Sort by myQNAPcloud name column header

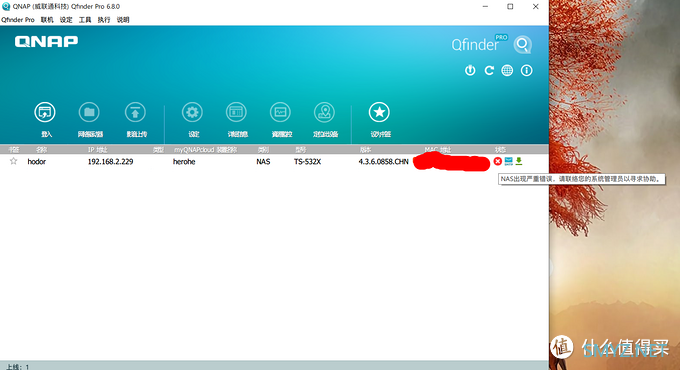pos(206,150)
